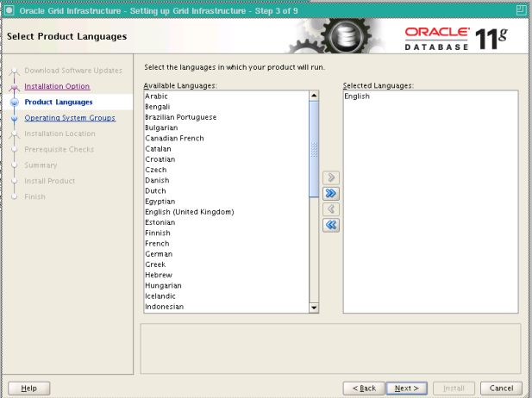Select Catalan in Available Languages
Viewport: 532px width, 398px height.
pyautogui.click(x=226, y=149)
